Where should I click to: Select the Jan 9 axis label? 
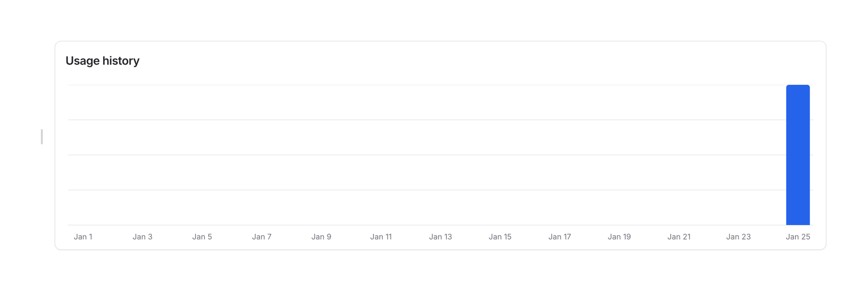(x=321, y=237)
